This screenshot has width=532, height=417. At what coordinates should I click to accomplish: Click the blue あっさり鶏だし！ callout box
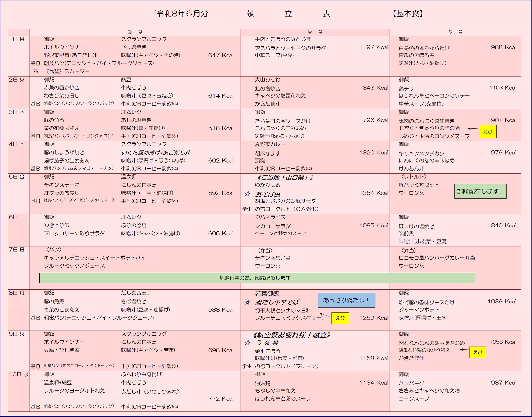(x=347, y=300)
